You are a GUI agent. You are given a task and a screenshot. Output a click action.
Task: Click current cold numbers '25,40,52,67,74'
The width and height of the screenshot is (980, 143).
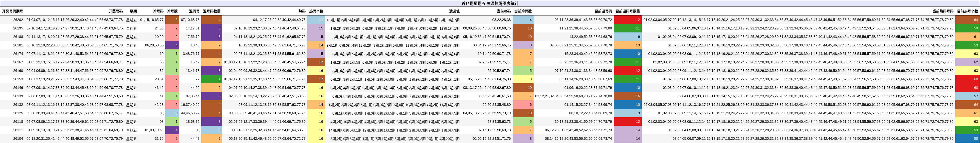point(499,71)
